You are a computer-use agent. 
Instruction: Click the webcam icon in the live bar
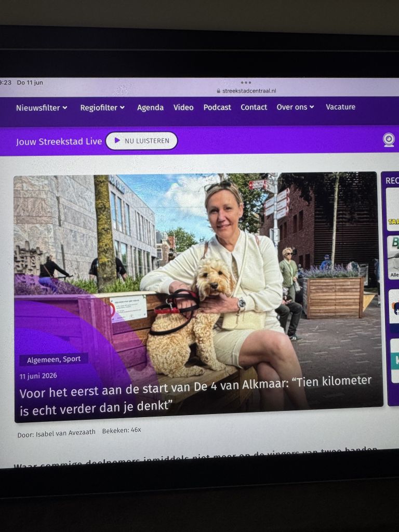coord(389,139)
